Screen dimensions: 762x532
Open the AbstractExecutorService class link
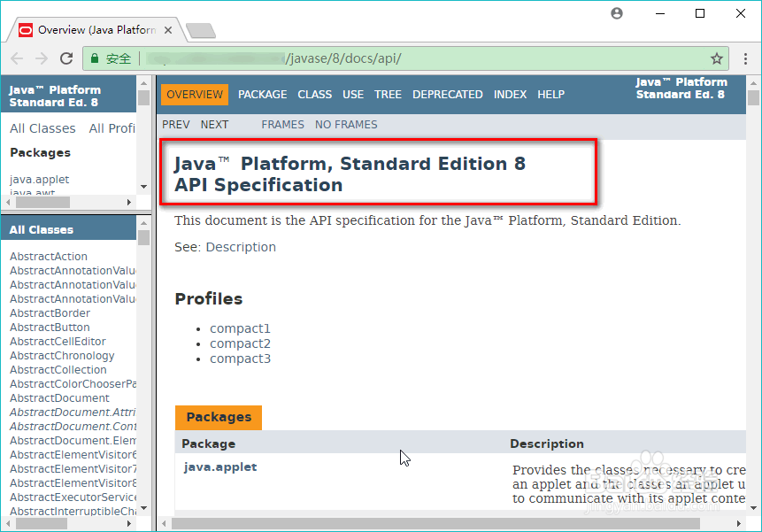click(73, 497)
